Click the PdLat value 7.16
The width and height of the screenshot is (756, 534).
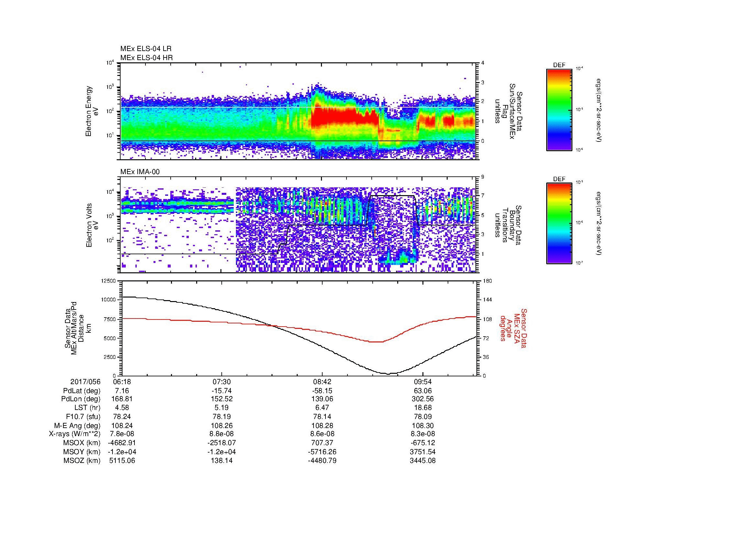tap(122, 391)
